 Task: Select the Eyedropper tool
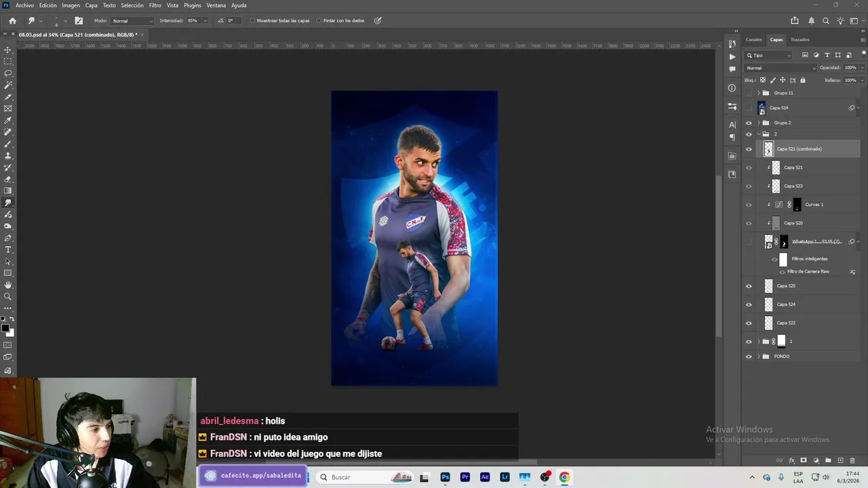[x=8, y=121]
